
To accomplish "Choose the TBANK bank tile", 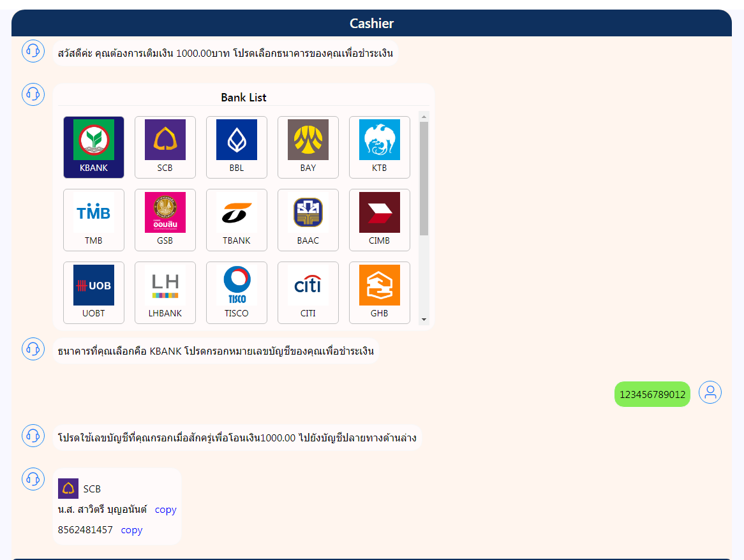I will [x=236, y=220].
